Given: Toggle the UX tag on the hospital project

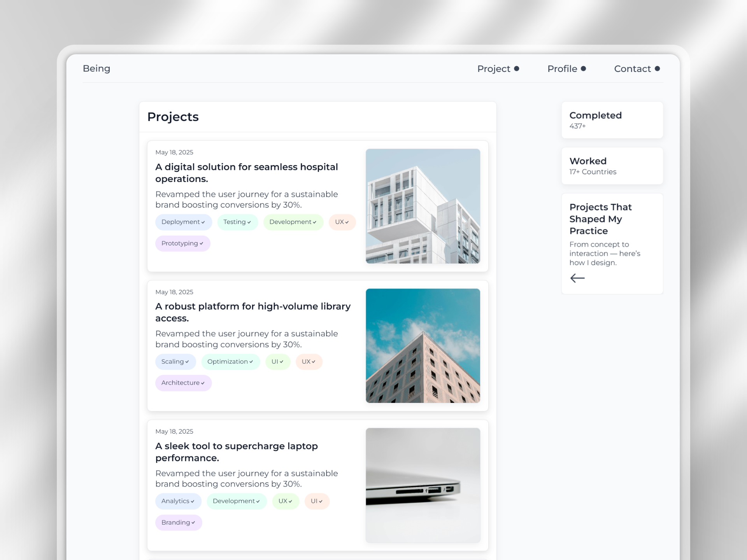Looking at the screenshot, I should pyautogui.click(x=342, y=222).
